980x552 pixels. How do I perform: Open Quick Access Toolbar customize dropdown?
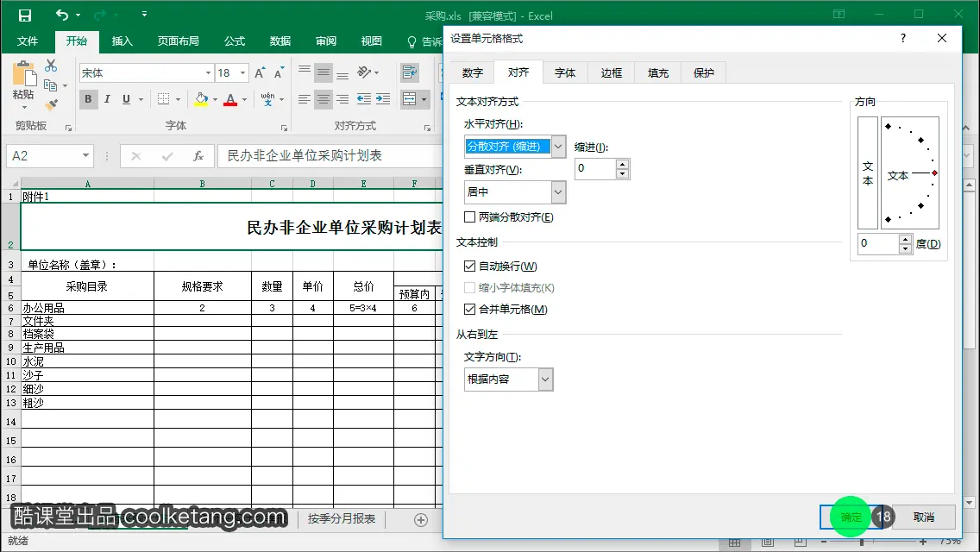point(144,14)
